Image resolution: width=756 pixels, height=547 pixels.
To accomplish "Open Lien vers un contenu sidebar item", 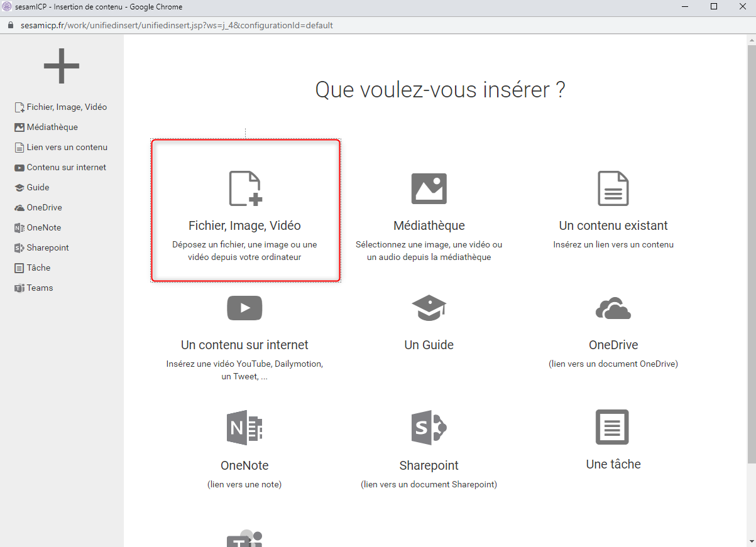I will [x=67, y=147].
